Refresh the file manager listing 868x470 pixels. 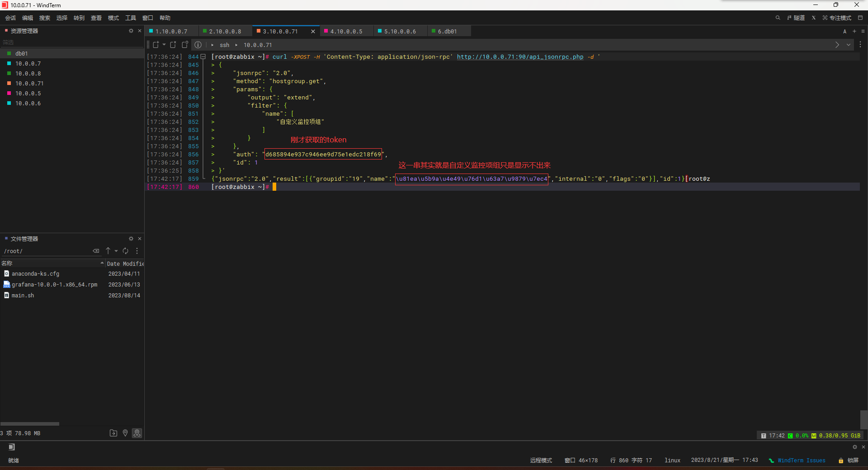coord(126,251)
